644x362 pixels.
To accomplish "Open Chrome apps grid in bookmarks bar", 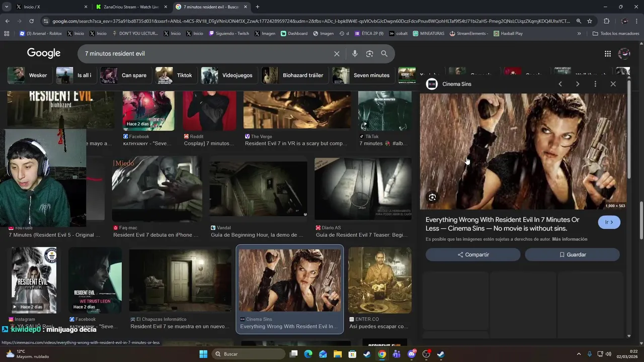I will 7,34.
